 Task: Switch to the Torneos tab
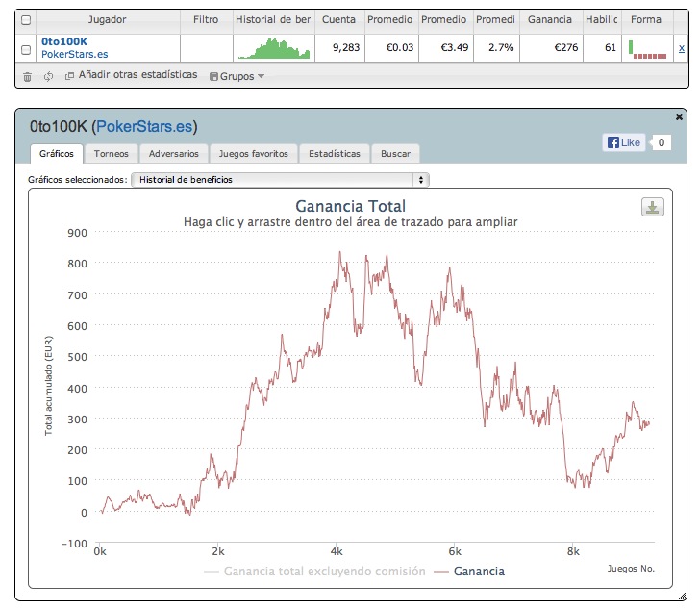pos(112,154)
